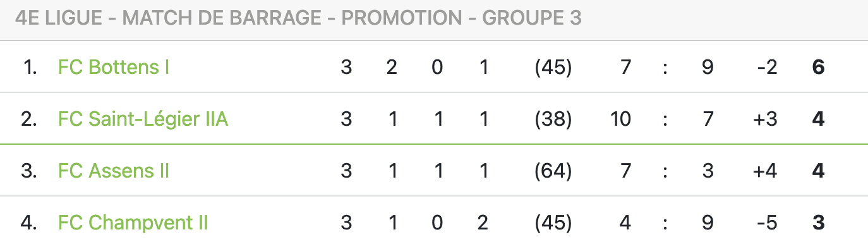Click the (38) fair-play value for Saint-Légier

(x=553, y=119)
